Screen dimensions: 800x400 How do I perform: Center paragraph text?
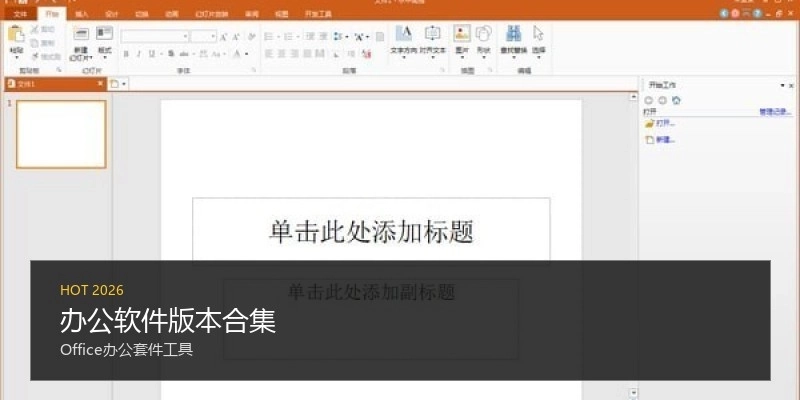282,54
